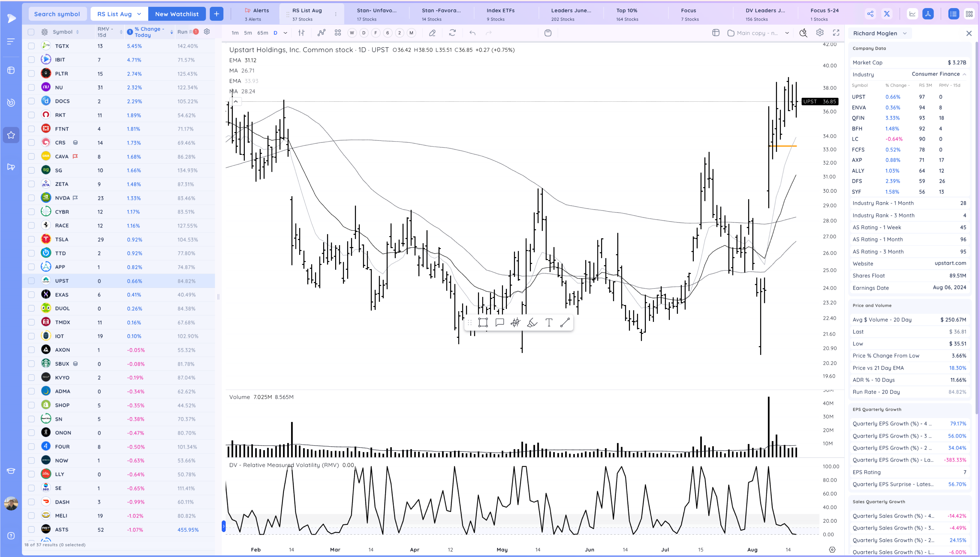The height and width of the screenshot is (557, 980).
Task: Click the orange horizontal line on chart
Action: coord(783,146)
